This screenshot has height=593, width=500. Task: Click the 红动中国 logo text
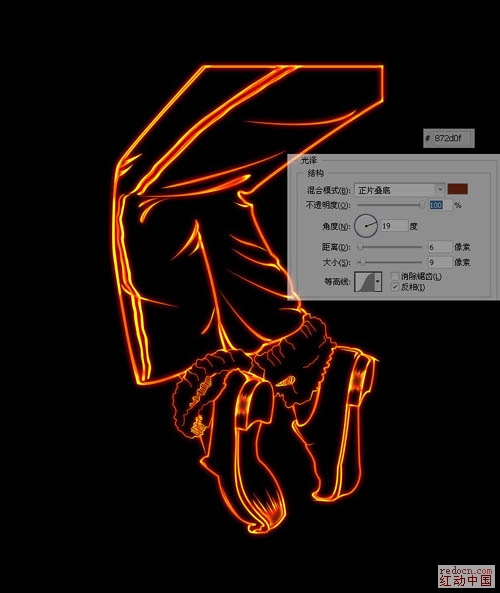[x=466, y=581]
